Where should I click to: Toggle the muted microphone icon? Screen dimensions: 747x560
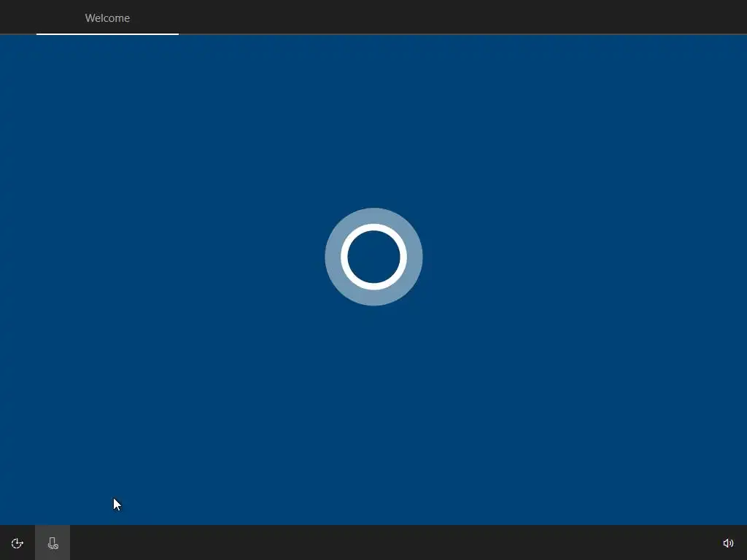53,543
